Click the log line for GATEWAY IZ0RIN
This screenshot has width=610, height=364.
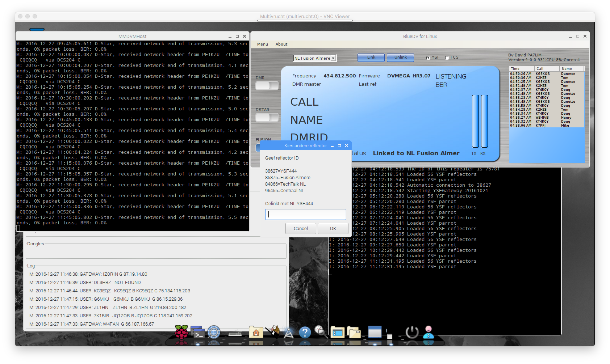(88, 274)
